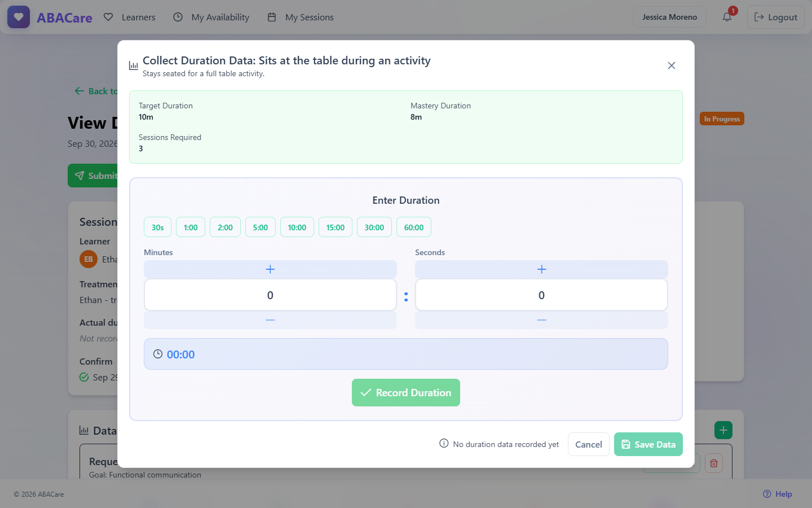Click the ABACare heart logo icon
The image size is (812, 508).
(19, 17)
